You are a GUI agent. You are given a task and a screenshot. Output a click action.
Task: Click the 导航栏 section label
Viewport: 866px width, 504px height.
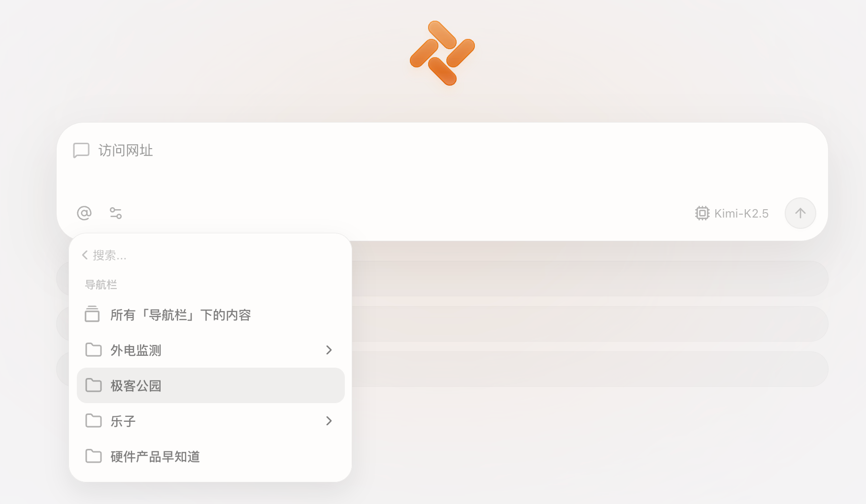(101, 284)
